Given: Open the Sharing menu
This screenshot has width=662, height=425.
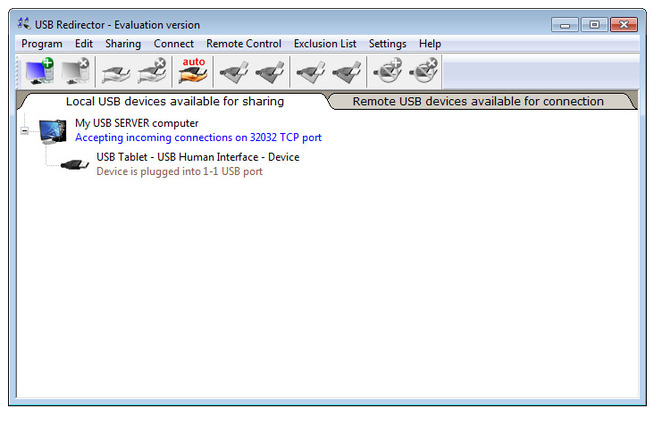Looking at the screenshot, I should pyautogui.click(x=123, y=44).
